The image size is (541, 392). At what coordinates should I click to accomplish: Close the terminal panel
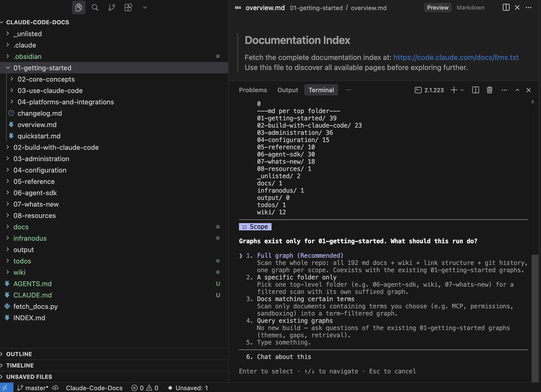[529, 90]
